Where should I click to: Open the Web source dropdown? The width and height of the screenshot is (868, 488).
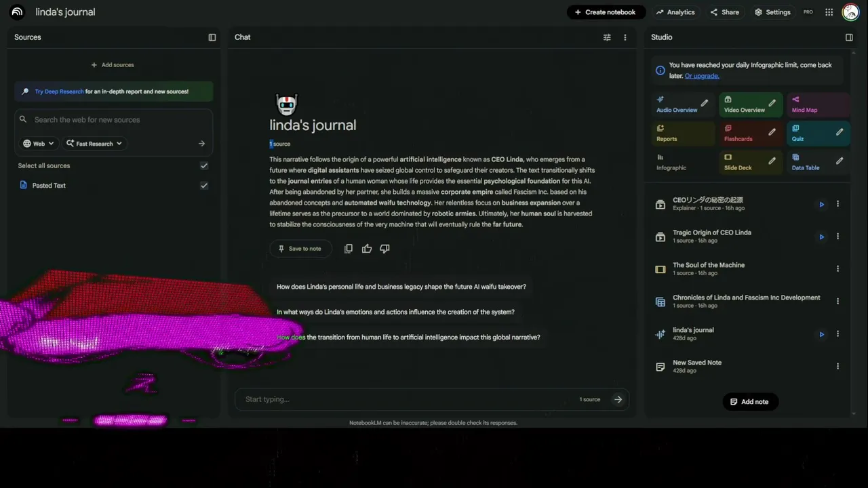[x=39, y=144]
